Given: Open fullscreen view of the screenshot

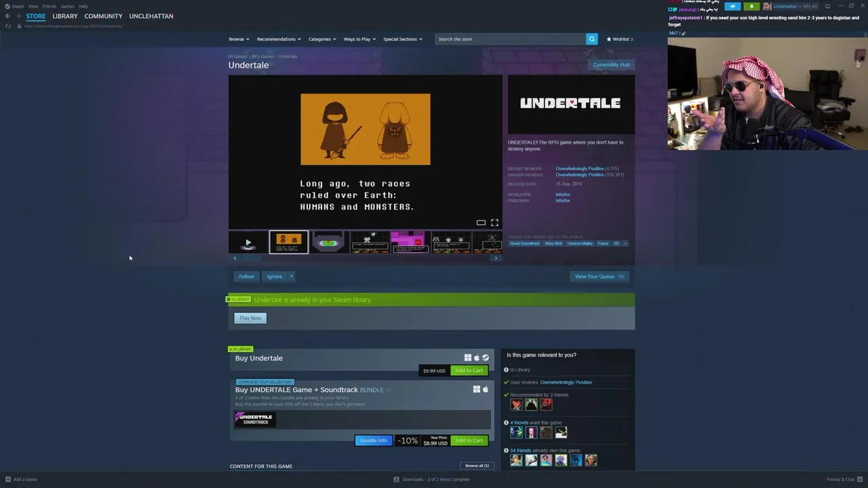Looking at the screenshot, I should [494, 223].
